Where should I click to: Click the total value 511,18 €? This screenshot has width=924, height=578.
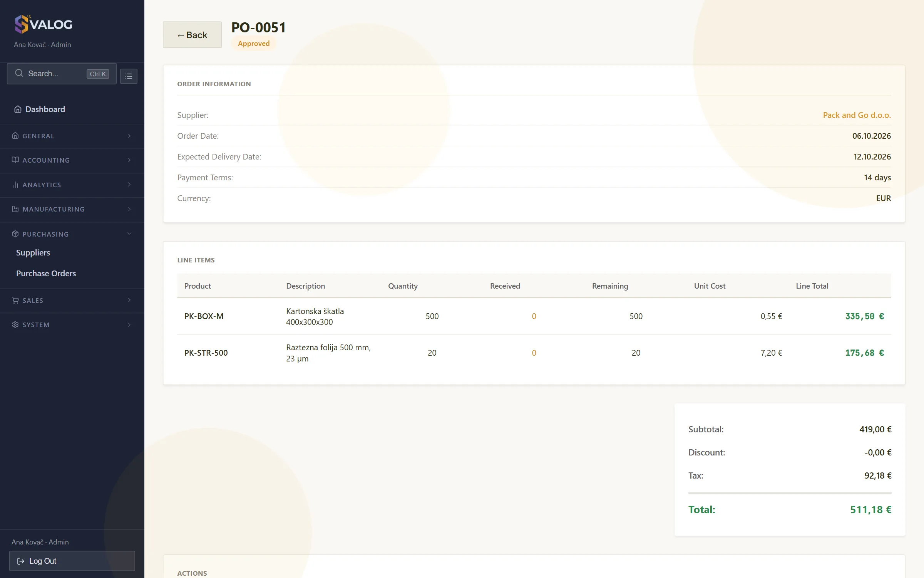pyautogui.click(x=870, y=510)
